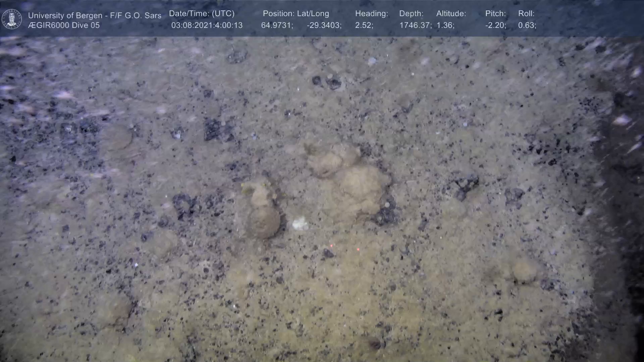644x362 pixels.
Task: Click the Date/Time: (UTC) label
Action: tap(202, 14)
